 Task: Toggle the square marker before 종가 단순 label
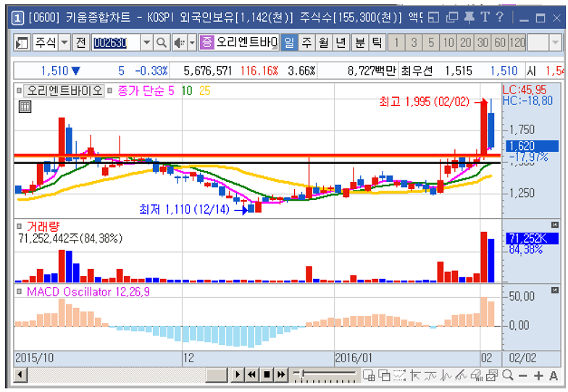pyautogui.click(x=110, y=90)
